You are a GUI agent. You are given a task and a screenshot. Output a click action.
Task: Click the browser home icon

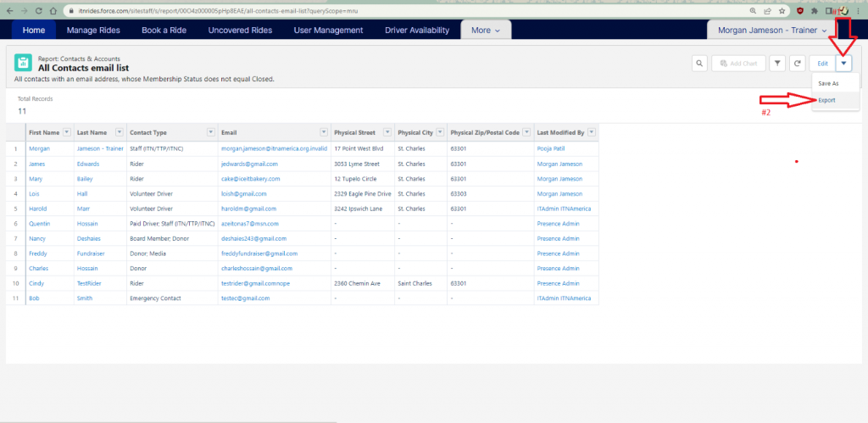coord(54,10)
